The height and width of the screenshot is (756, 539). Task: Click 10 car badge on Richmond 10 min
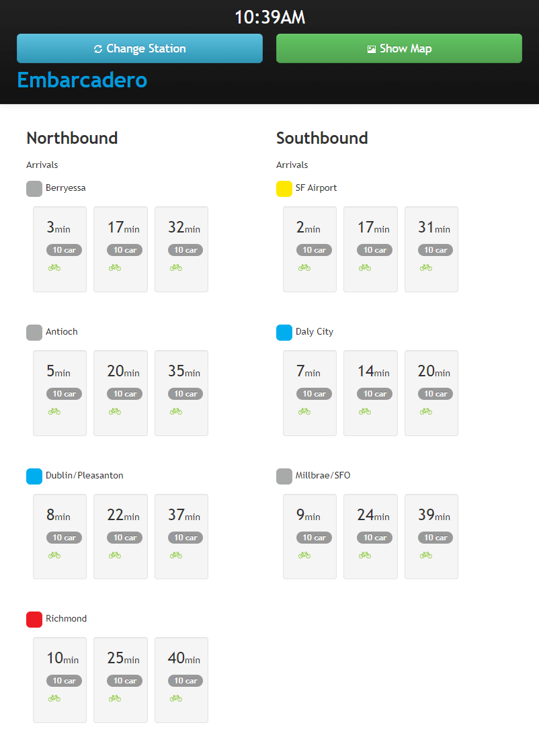[64, 681]
